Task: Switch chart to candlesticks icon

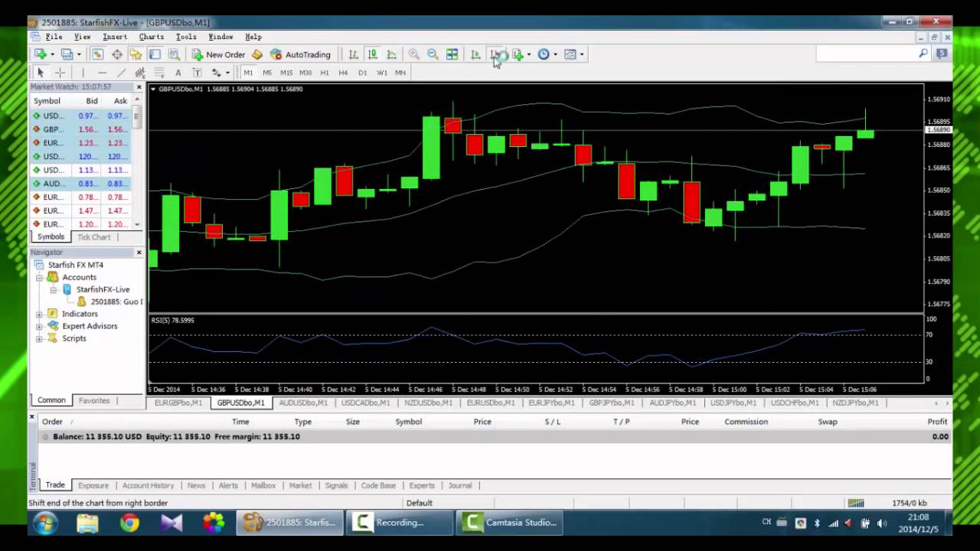Action: (372, 54)
